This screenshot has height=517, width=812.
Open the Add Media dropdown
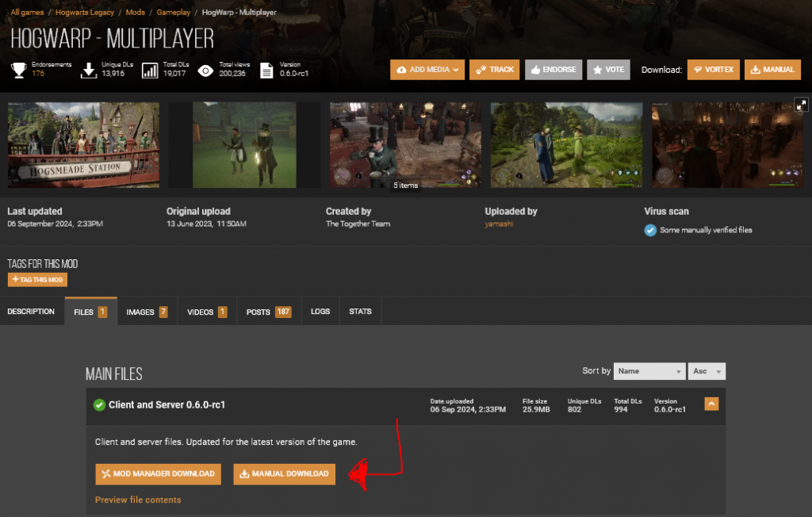coord(427,69)
